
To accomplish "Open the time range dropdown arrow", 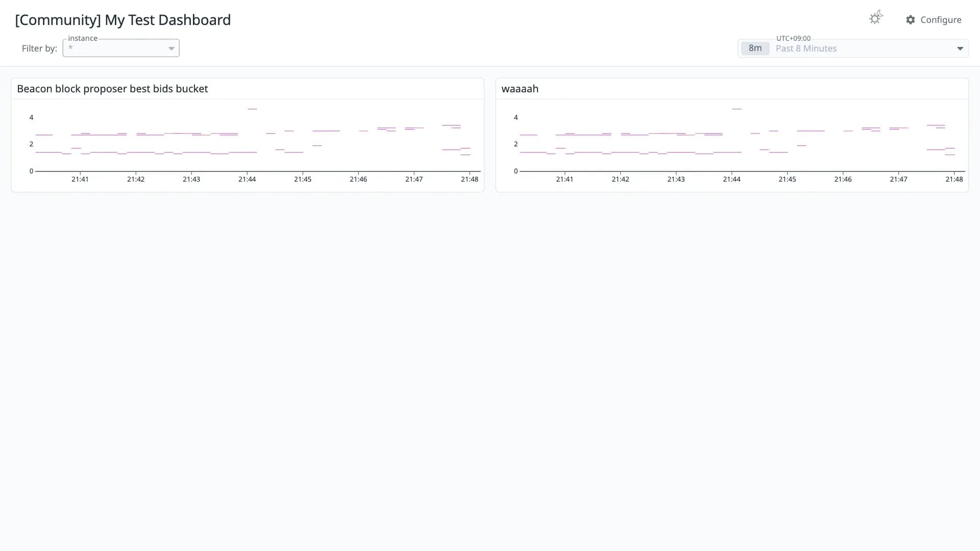I will (960, 48).
